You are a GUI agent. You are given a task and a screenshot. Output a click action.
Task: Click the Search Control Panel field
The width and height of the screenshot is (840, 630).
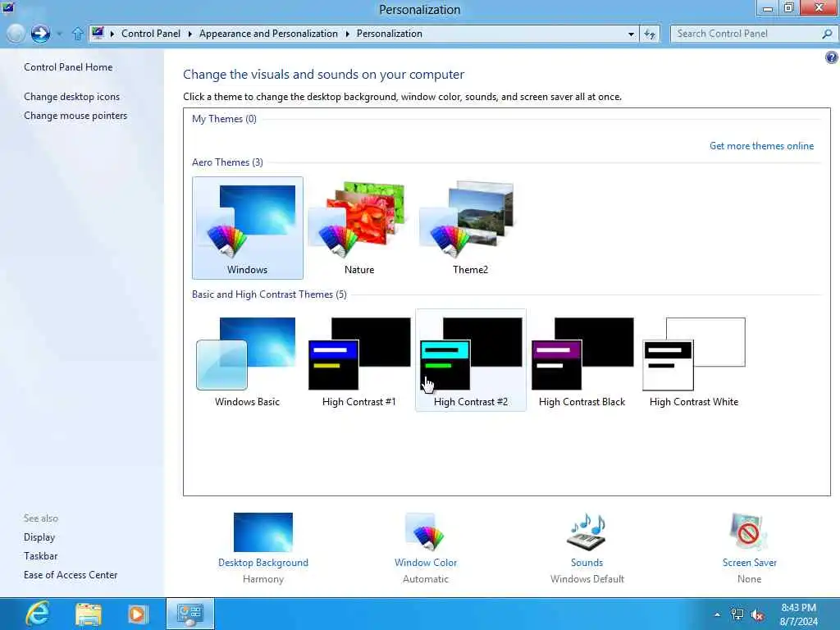point(747,34)
